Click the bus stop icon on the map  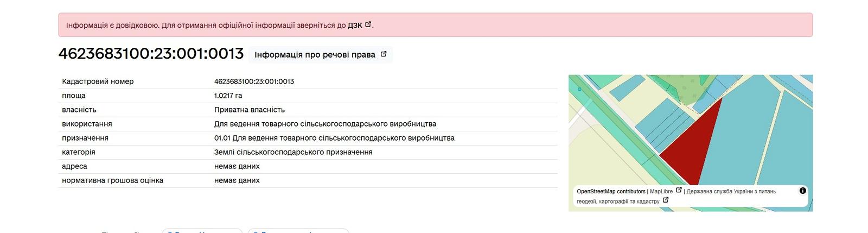(579, 89)
